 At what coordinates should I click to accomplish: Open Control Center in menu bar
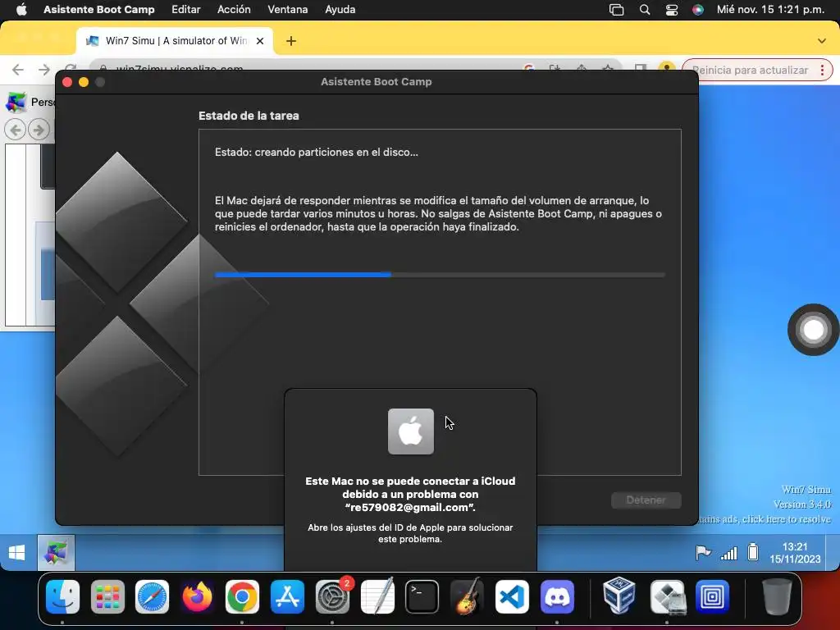click(671, 10)
